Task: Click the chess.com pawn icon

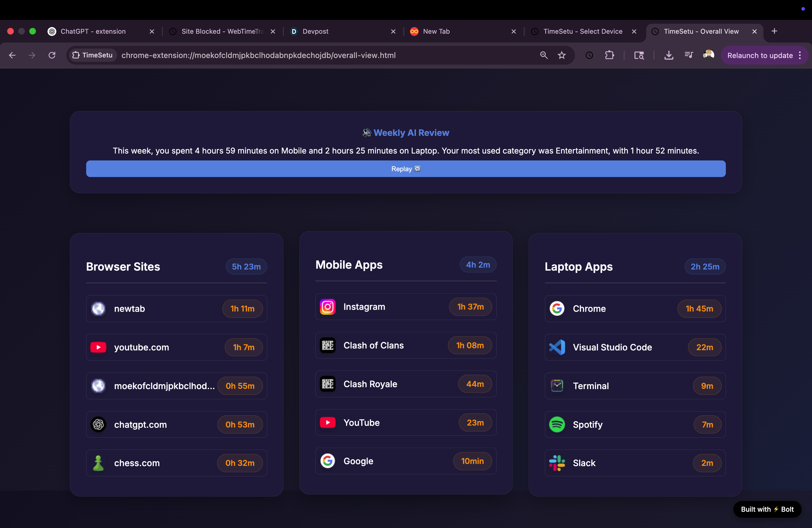Action: click(x=98, y=463)
